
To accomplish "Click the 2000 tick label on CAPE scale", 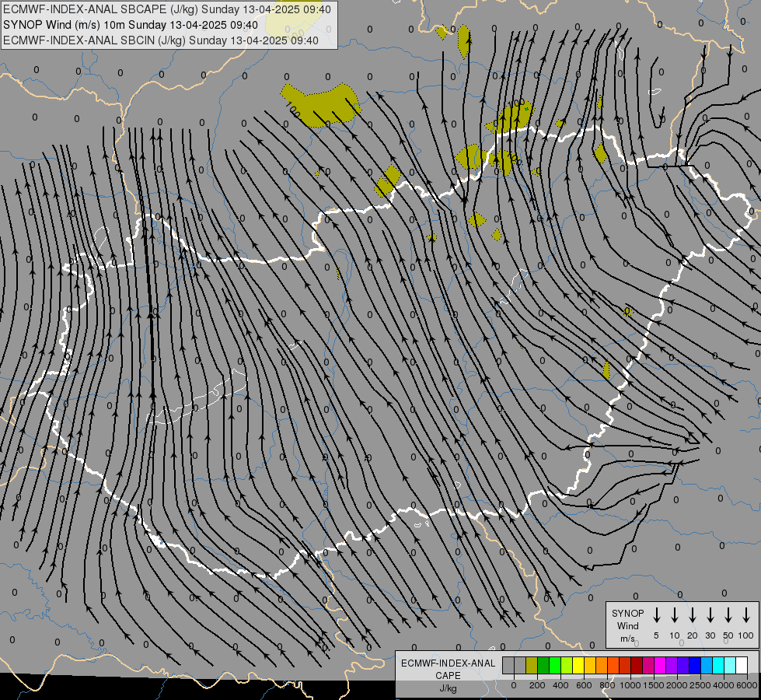I will tap(677, 685).
